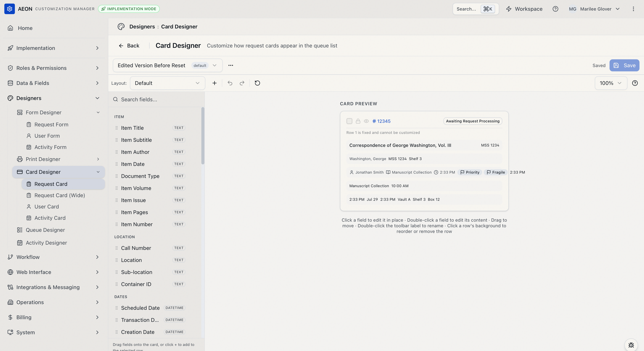
Task: Open the Home sidebar item
Action: pos(54,28)
